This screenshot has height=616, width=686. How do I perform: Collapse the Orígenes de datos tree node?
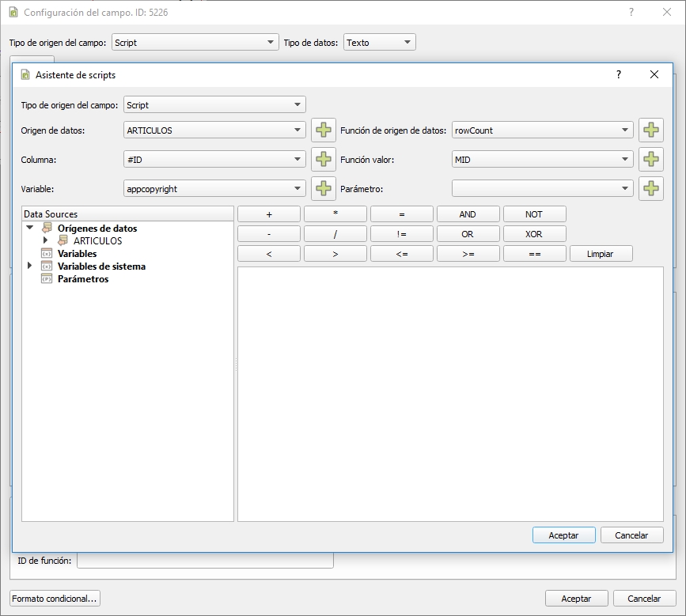[30, 229]
